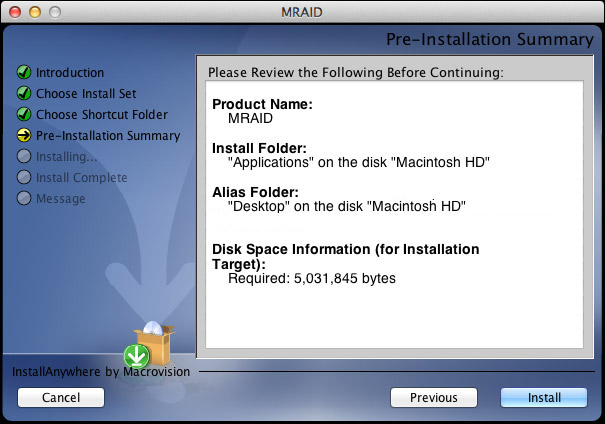Select the Introduction step label

tap(70, 73)
